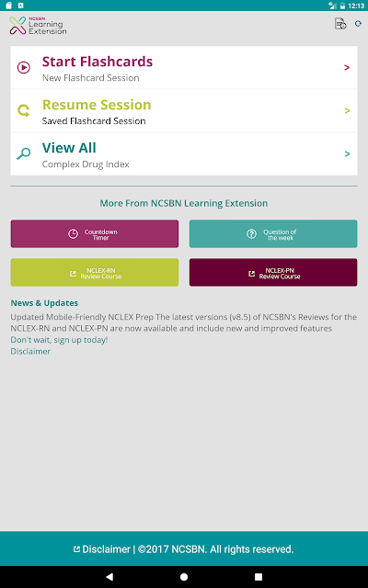368x588 pixels.
Task: Tap the clock icon on Countdown Timer
Action: click(73, 233)
